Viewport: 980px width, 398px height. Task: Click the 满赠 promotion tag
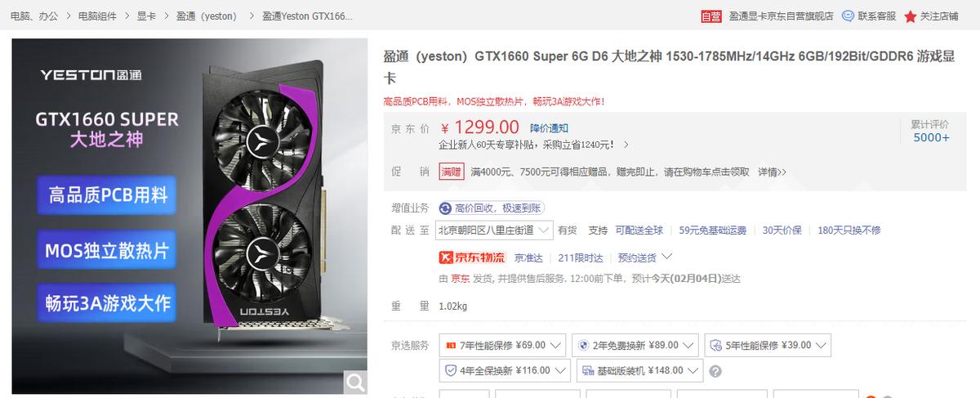pyautogui.click(x=451, y=172)
